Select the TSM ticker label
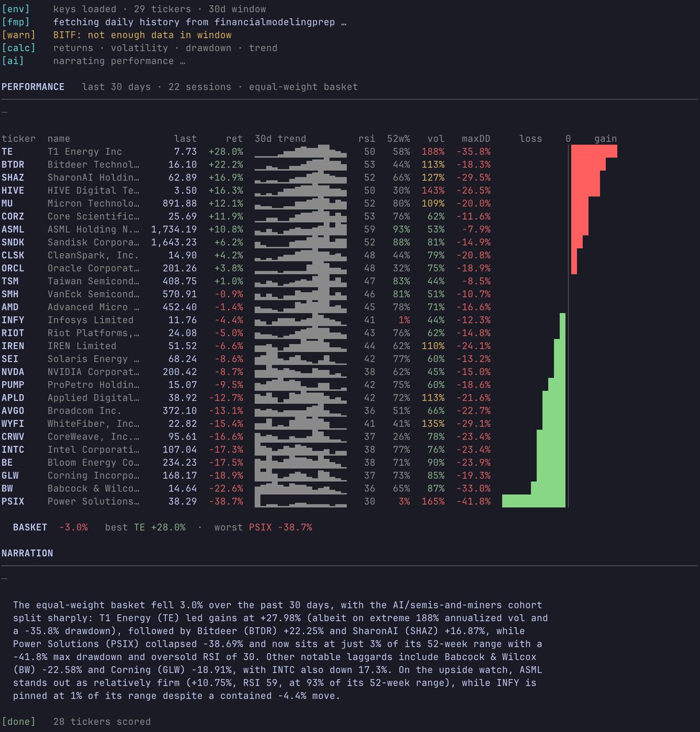 tap(10, 281)
